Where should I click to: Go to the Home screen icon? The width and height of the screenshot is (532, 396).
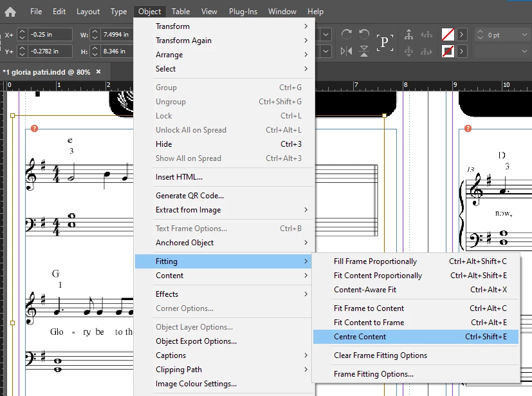[10, 12]
